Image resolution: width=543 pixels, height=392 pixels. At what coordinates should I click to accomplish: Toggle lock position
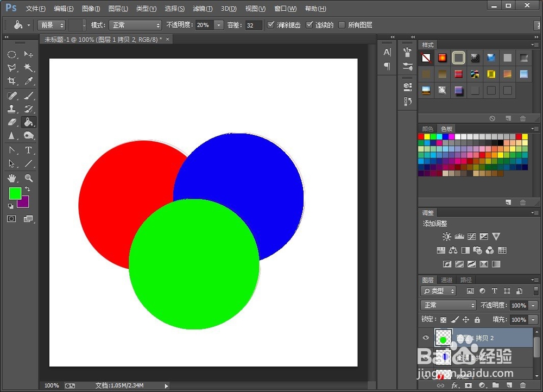coord(466,320)
